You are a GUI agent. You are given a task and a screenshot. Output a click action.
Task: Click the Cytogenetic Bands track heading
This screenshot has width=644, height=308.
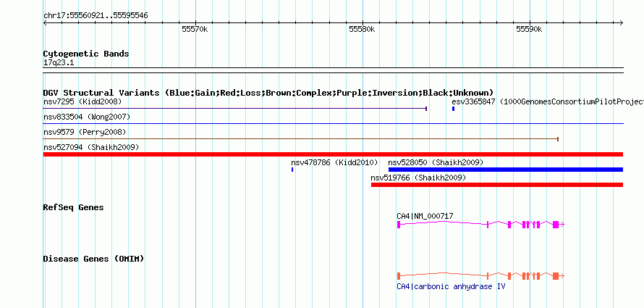click(x=86, y=54)
